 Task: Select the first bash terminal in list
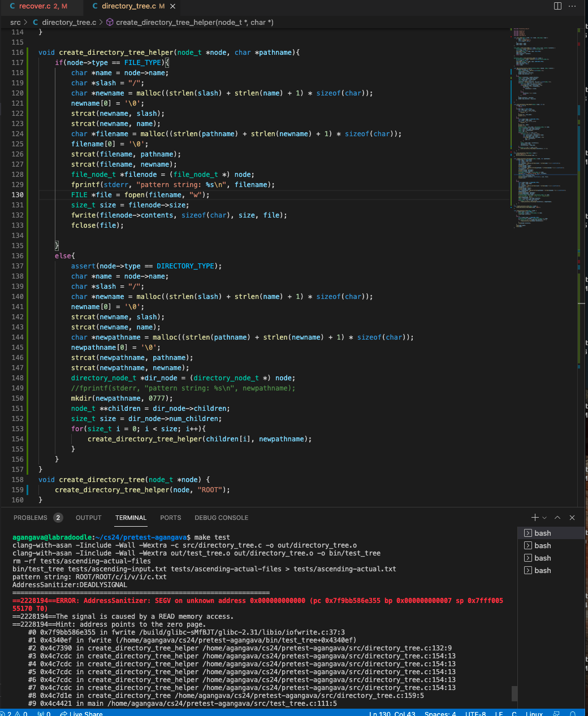(542, 533)
